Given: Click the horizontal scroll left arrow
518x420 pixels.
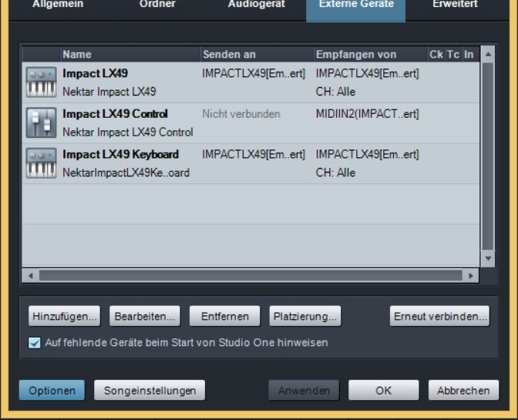Looking at the screenshot, I should (31, 275).
